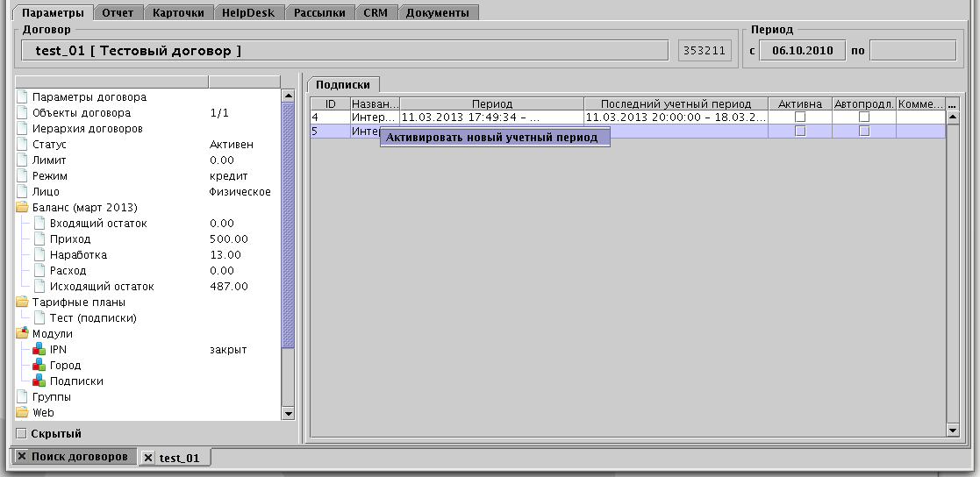Click the Подписки module icon in tree
Image resolution: width=980 pixels, height=477 pixels.
tap(39, 381)
